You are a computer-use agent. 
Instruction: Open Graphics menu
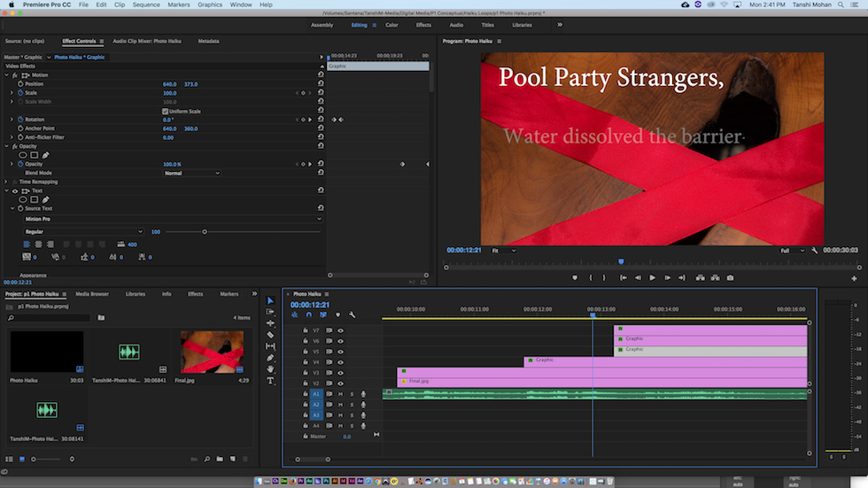[x=210, y=4]
